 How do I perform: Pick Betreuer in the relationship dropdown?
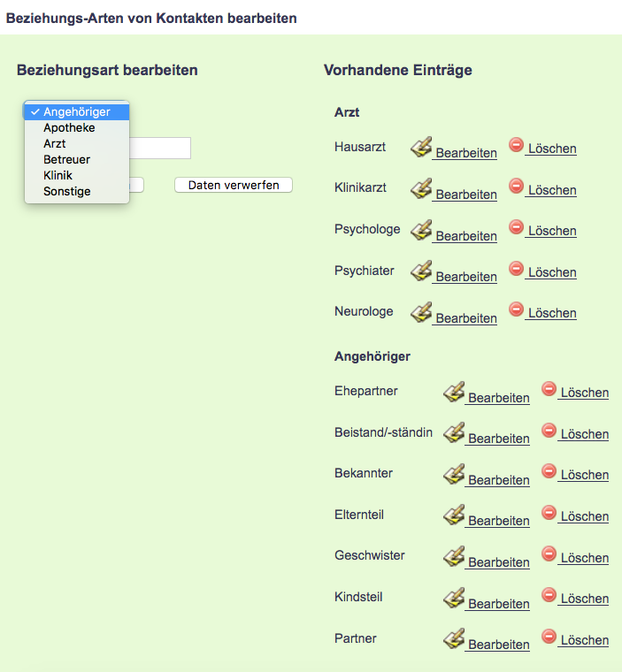[x=66, y=160]
